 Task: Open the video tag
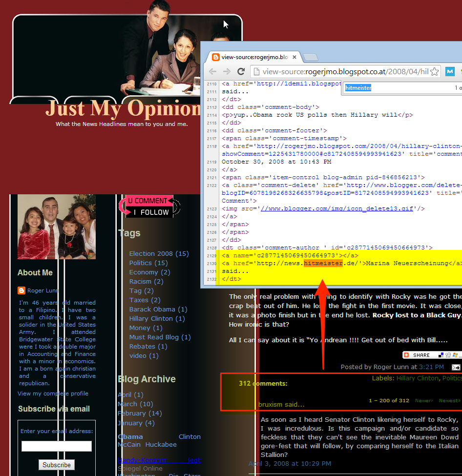coord(144,356)
